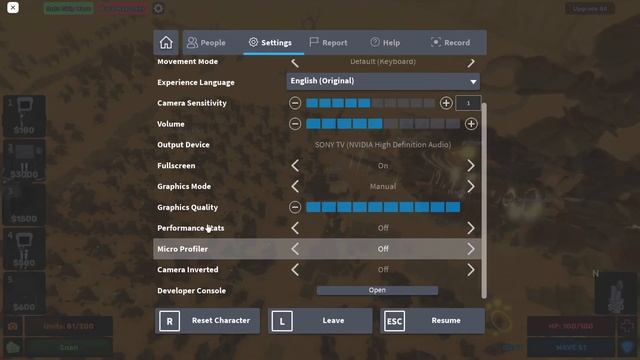The image size is (640, 360).
Task: Click the camera icon at bottom left
Action: pos(13,326)
